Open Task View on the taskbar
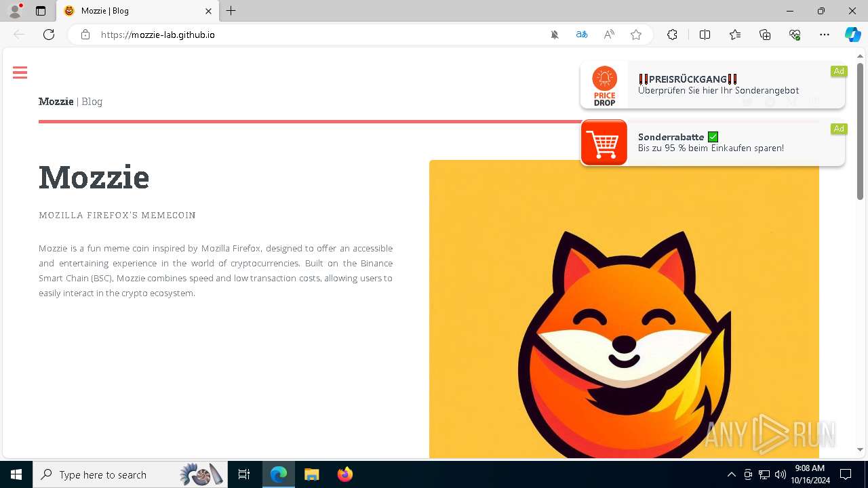Image resolution: width=868 pixels, height=488 pixels. pyautogui.click(x=244, y=474)
